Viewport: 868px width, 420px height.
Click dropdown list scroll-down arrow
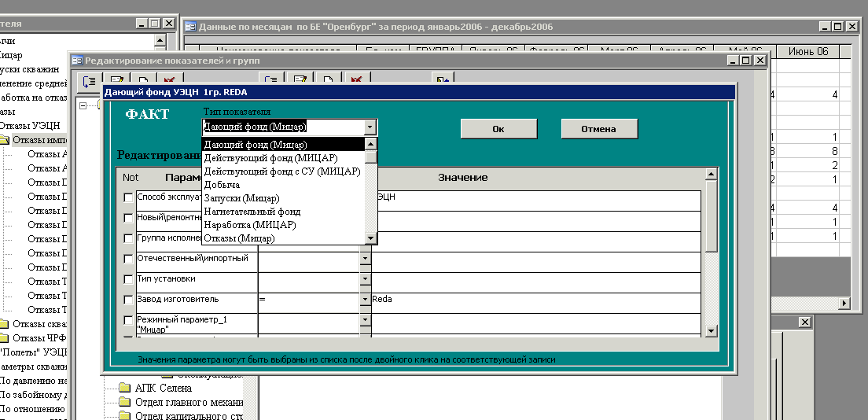click(x=371, y=238)
